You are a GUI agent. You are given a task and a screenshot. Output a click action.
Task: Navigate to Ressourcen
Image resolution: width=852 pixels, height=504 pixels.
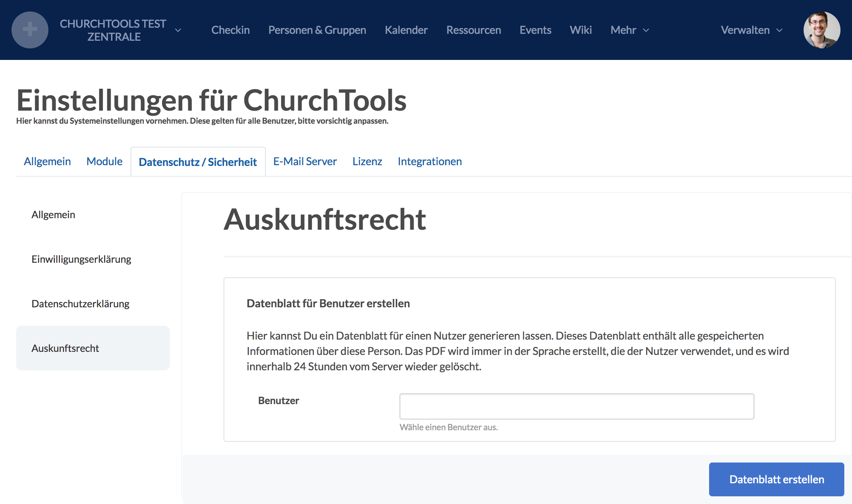474,30
